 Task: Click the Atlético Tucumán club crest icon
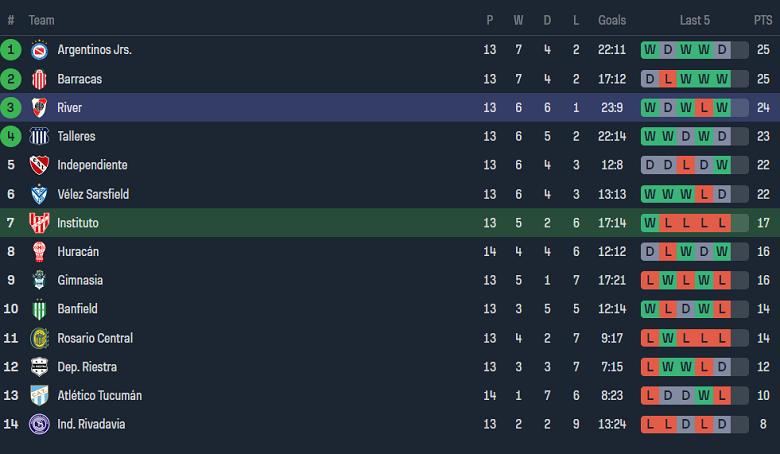coord(39,396)
